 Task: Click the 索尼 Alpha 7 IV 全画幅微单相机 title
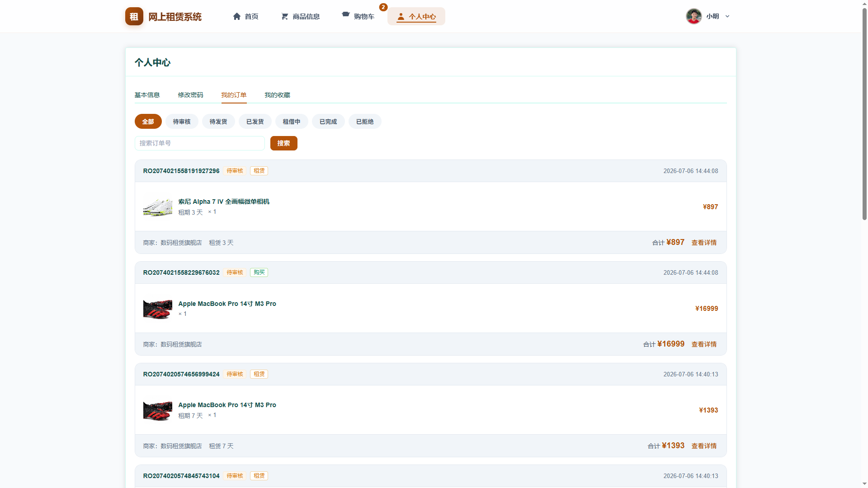(x=224, y=202)
